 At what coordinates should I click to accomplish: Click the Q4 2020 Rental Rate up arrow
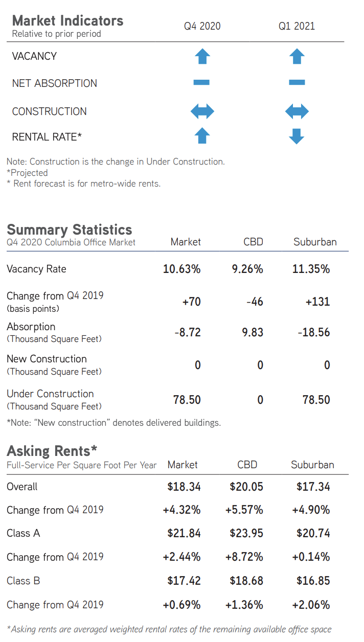[x=202, y=136]
